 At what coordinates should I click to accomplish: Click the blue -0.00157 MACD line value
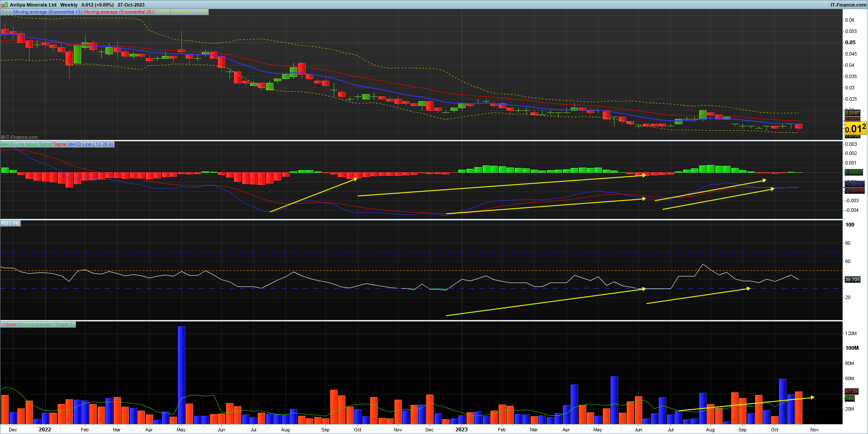855,184
